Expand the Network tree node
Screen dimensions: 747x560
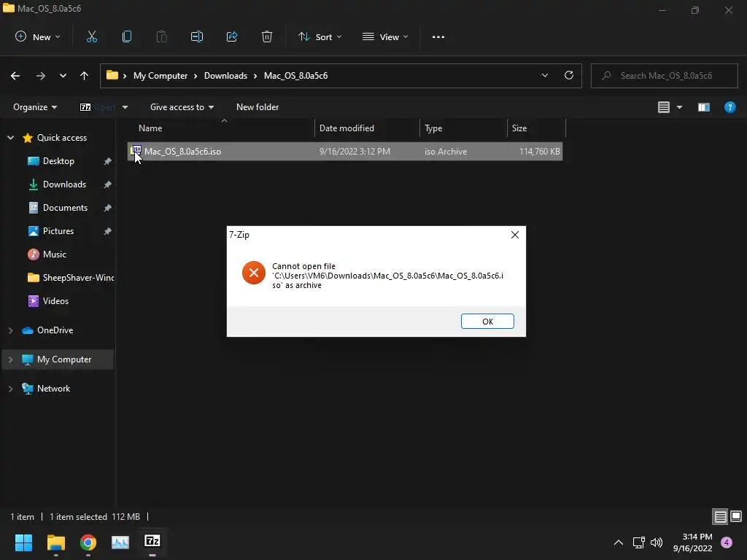[x=10, y=389]
